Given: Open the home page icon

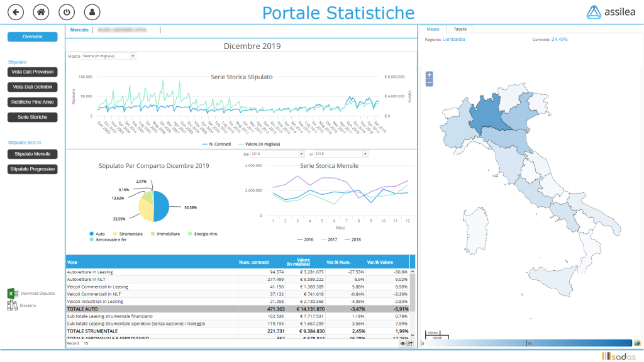Looking at the screenshot, I should click(x=41, y=12).
